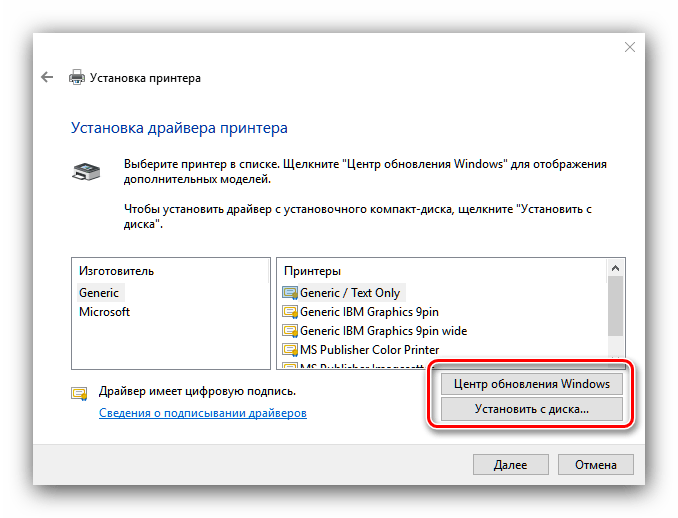
Task: Click Установить с диска button
Action: click(x=531, y=409)
